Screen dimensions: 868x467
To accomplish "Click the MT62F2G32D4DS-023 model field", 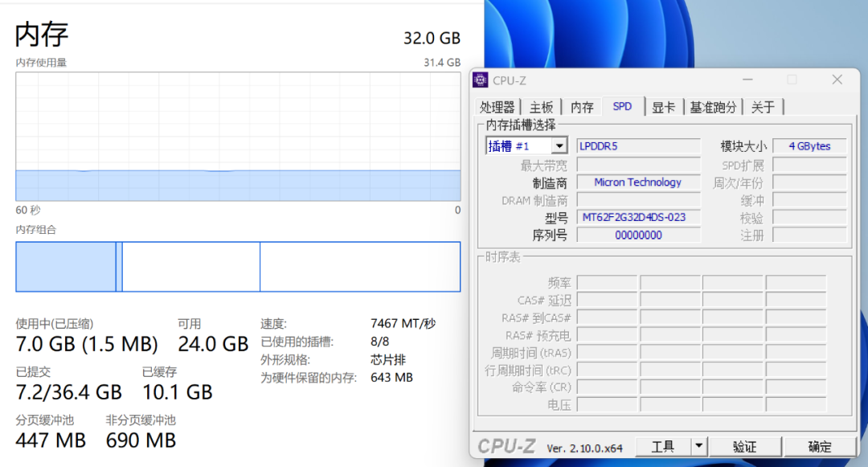I will pos(638,218).
